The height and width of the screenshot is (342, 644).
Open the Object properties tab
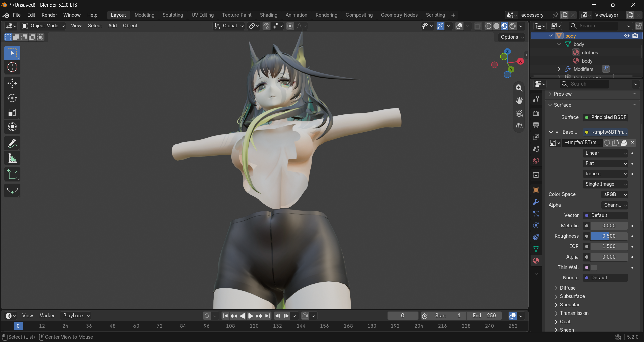coord(536,190)
